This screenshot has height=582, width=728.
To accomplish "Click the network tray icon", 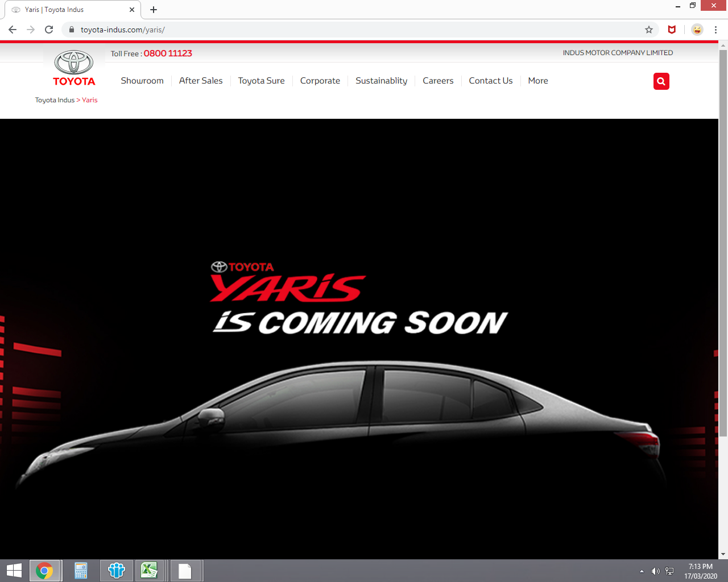I will 669,571.
